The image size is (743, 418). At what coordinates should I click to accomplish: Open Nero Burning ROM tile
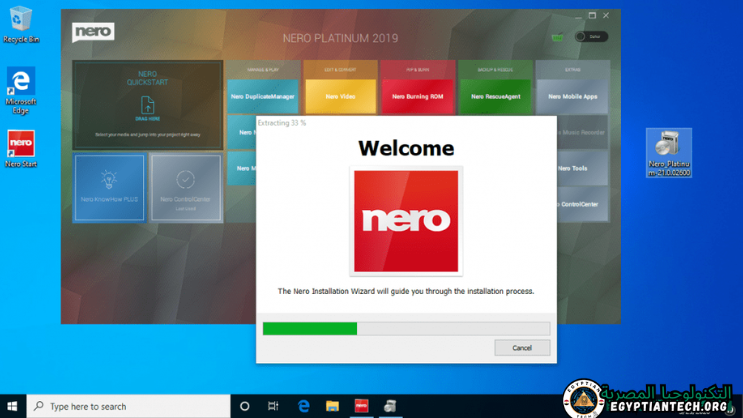[417, 97]
